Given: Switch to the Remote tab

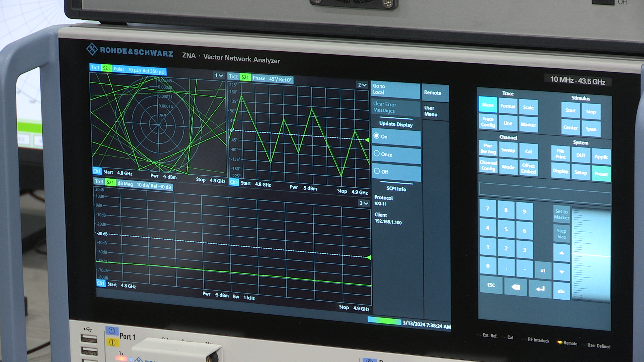Looking at the screenshot, I should (x=435, y=93).
